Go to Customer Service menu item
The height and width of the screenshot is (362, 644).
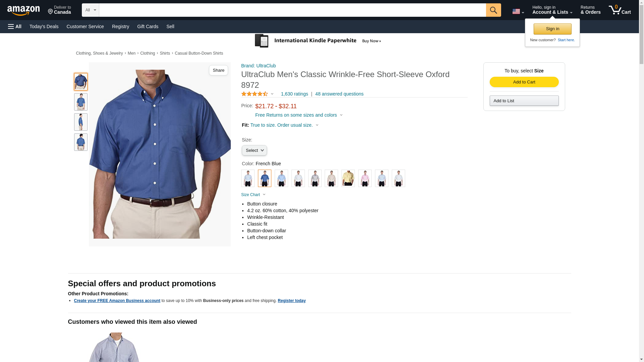point(85,26)
